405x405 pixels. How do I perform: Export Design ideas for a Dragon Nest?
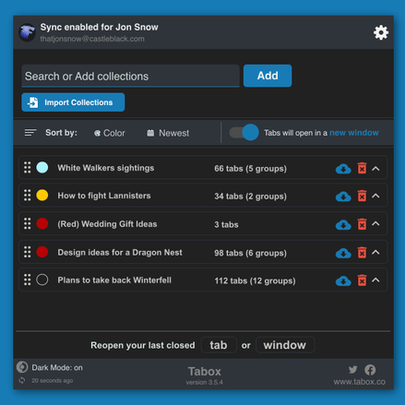click(x=343, y=253)
